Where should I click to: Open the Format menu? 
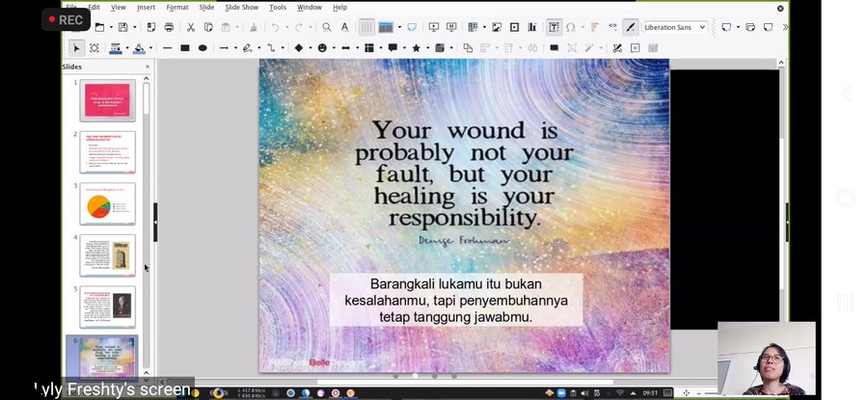click(177, 7)
